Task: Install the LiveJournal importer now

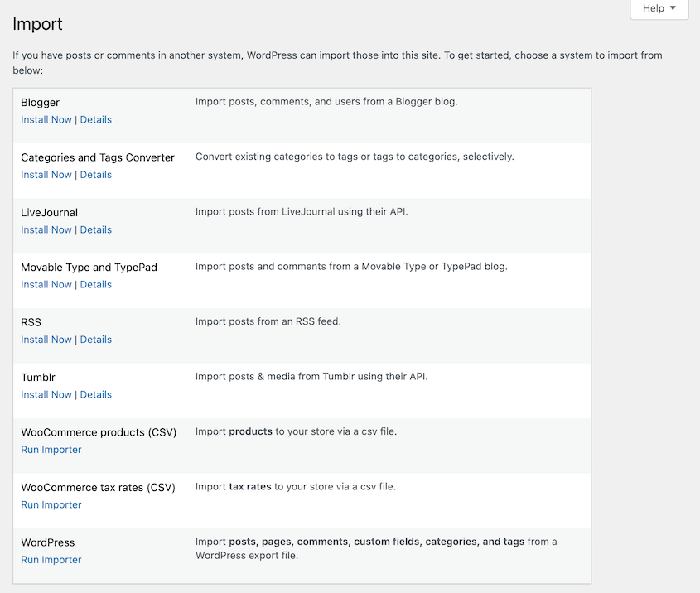Action: [46, 229]
